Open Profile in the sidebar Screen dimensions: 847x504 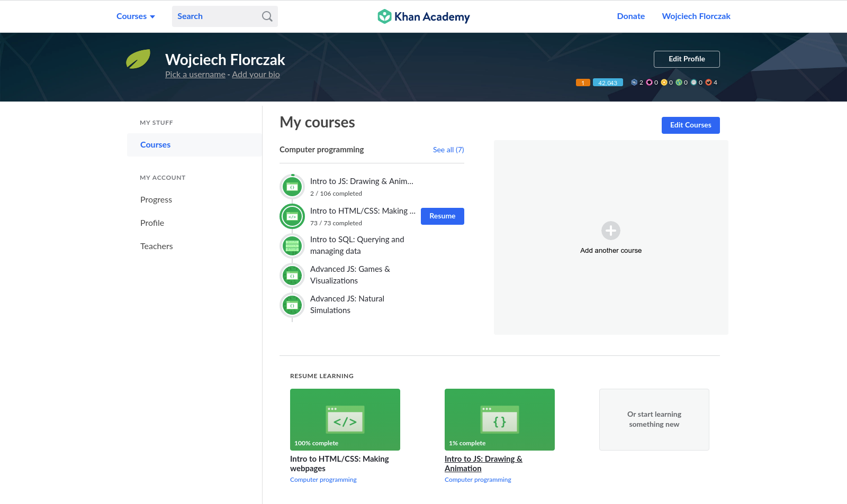[x=152, y=223]
